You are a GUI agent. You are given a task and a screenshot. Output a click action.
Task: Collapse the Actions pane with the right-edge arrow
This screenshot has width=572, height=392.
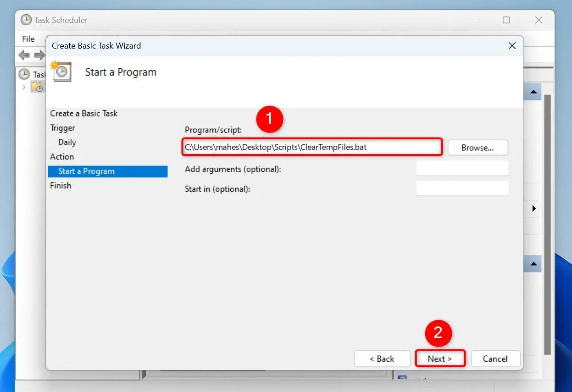533,208
